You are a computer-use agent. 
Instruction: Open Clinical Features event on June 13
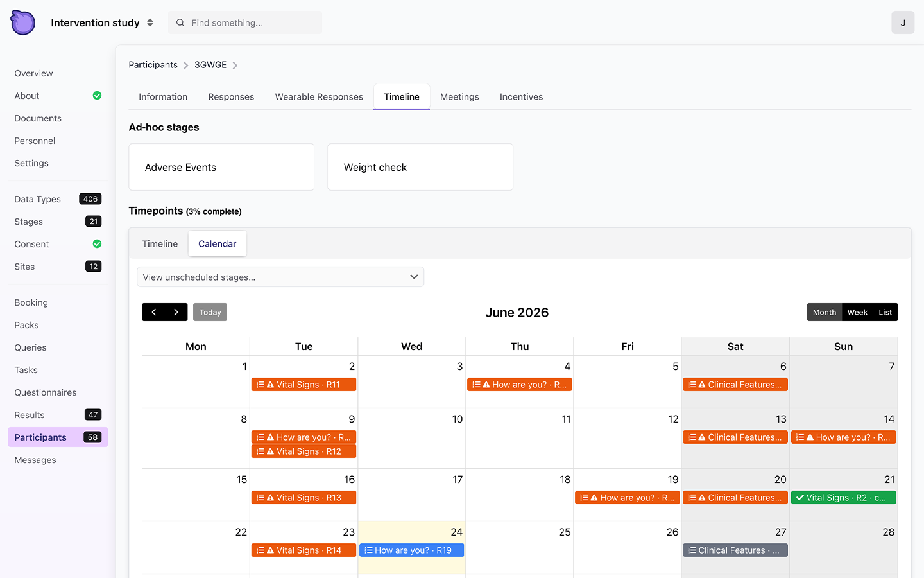tap(735, 437)
